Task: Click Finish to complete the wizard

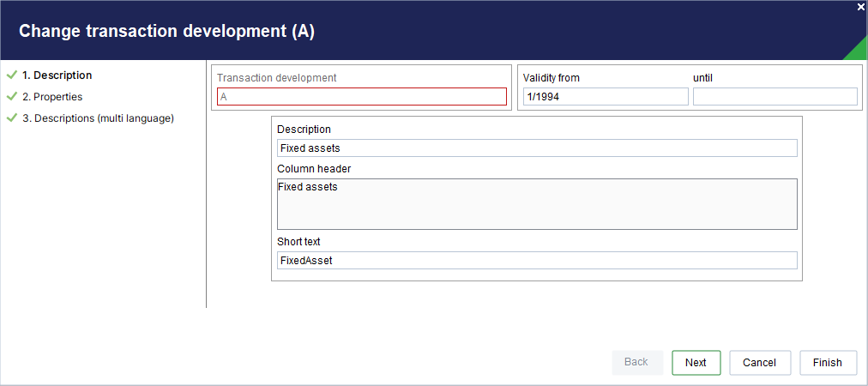Action: coord(828,363)
